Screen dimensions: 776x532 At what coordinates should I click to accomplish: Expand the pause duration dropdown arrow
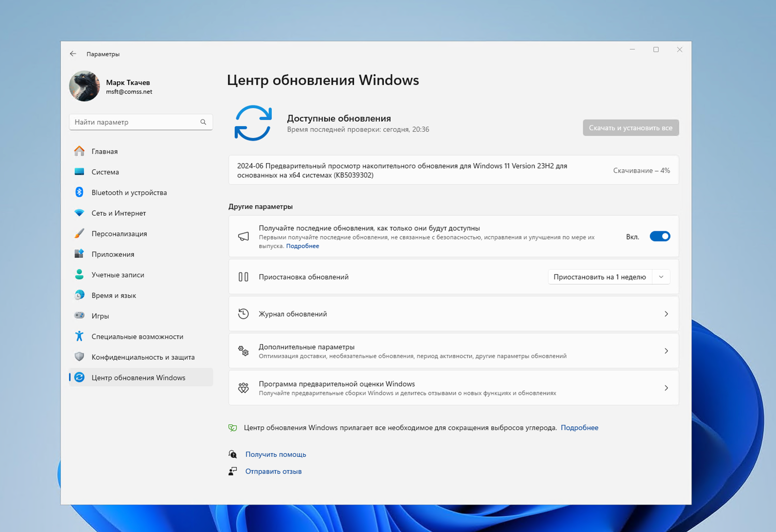click(661, 277)
